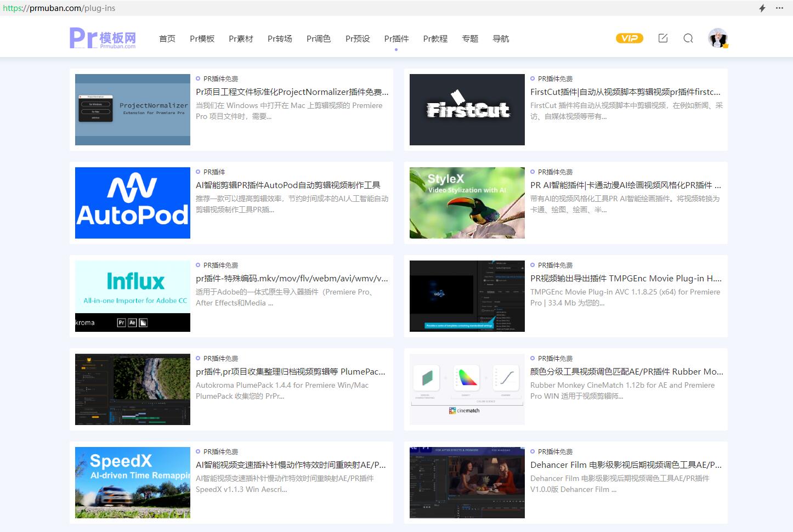Screen dimensions: 793x532
Task: Open PlumePack article title link
Action: point(291,372)
